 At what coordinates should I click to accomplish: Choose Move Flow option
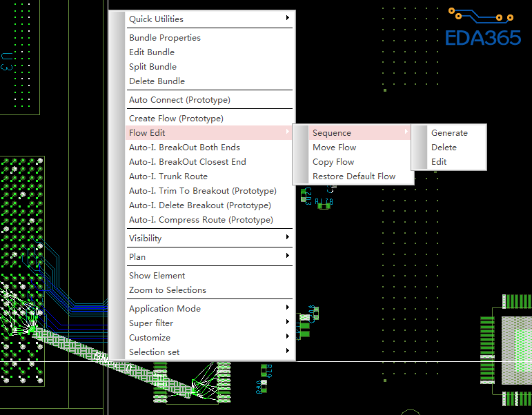point(334,148)
